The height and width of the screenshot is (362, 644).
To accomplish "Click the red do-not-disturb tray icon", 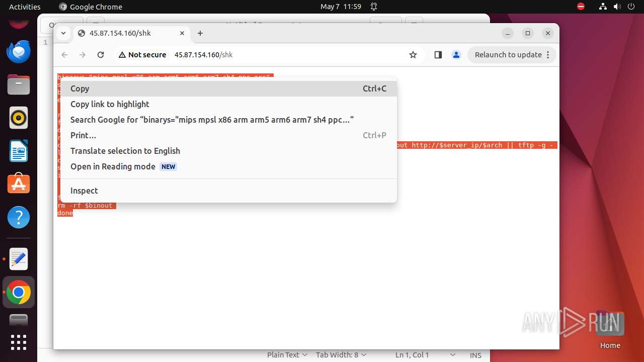I will point(581,7).
